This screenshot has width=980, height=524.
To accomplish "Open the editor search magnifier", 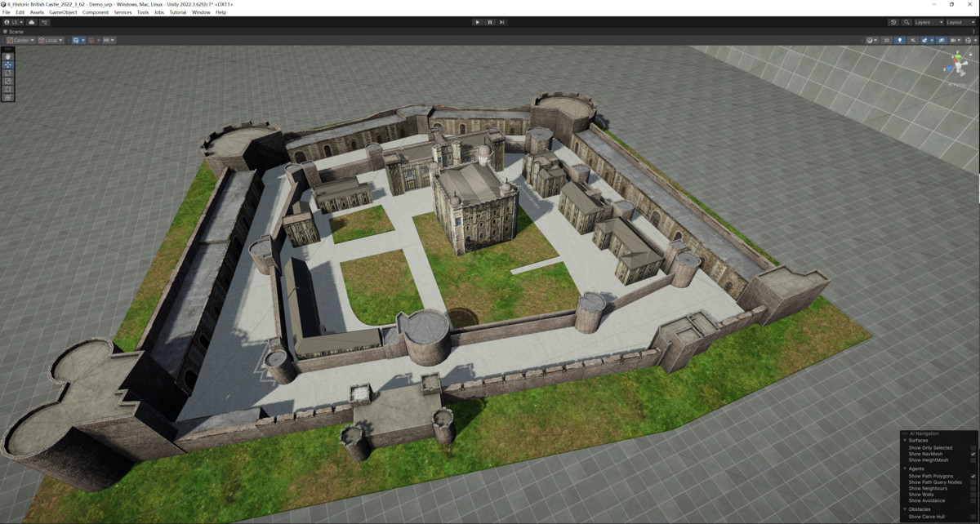I will point(906,22).
